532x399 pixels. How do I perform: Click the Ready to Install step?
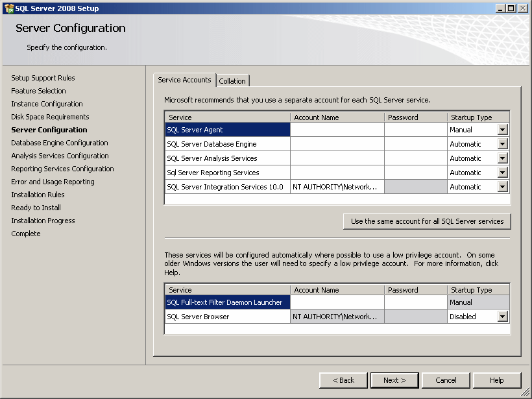[36, 208]
